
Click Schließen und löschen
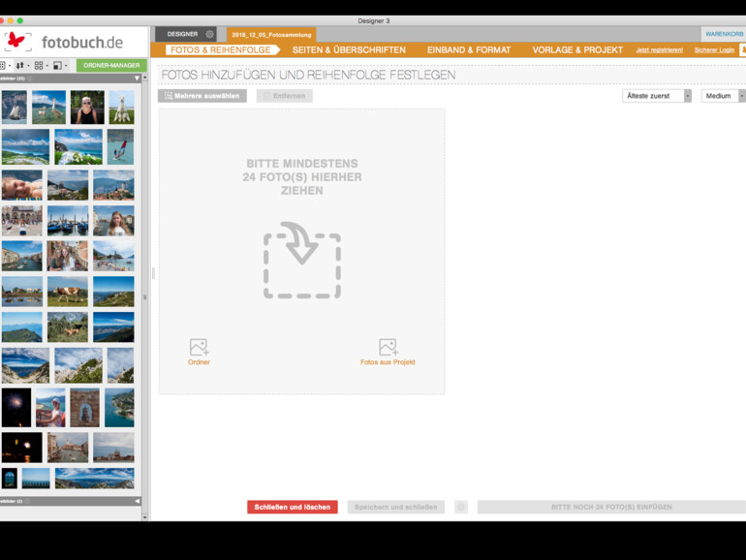click(293, 507)
